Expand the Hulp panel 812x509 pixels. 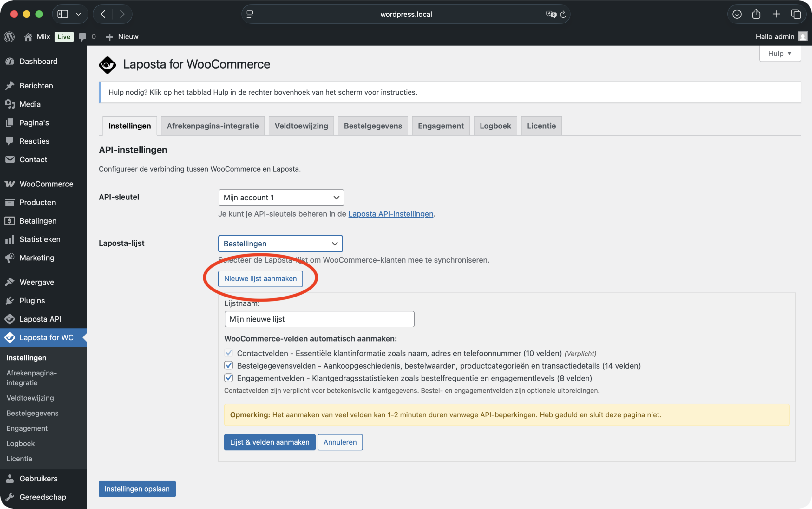[x=780, y=53]
